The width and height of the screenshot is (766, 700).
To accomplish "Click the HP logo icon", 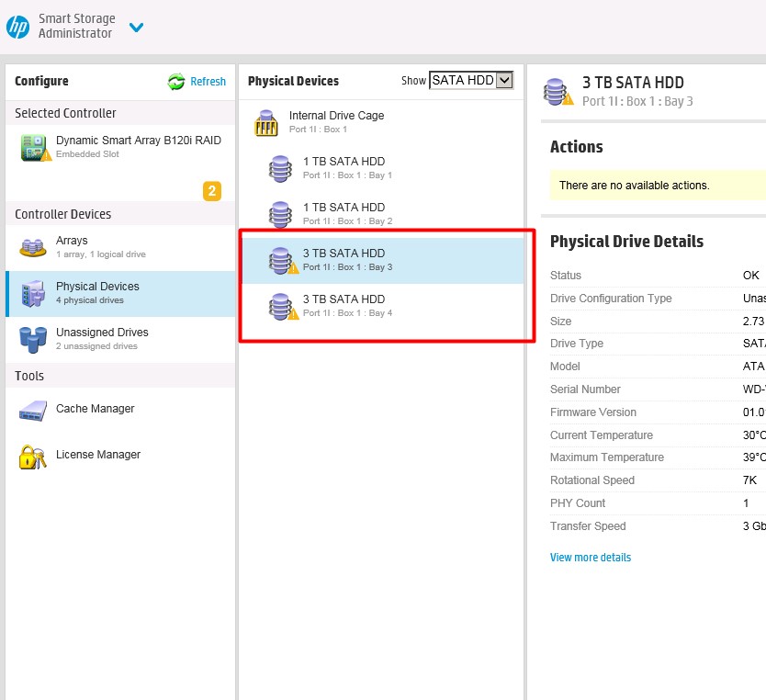I will [18, 27].
